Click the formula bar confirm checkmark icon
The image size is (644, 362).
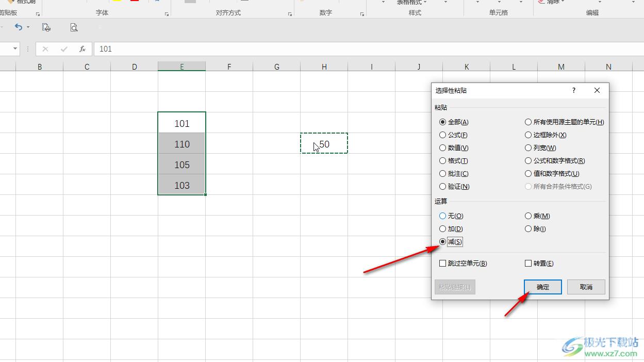tap(64, 49)
